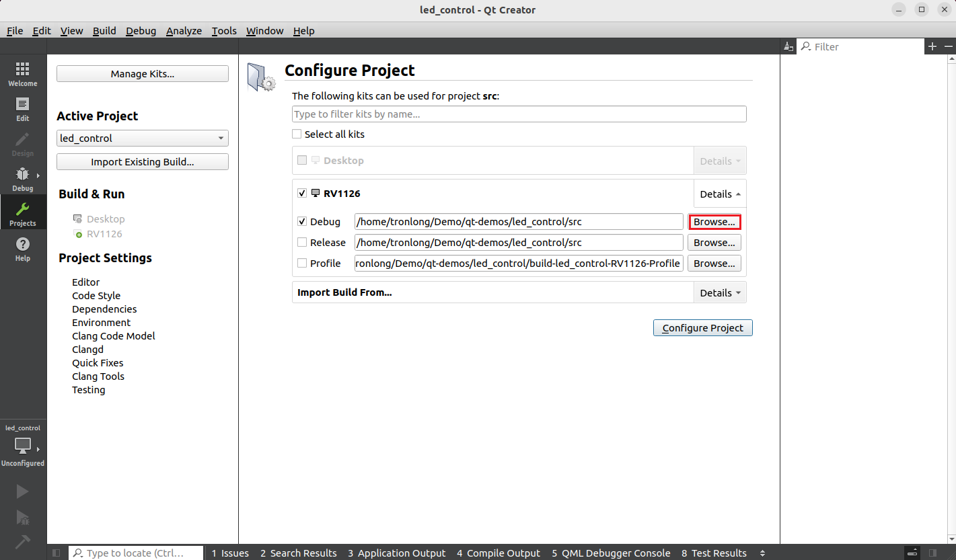The image size is (956, 560).
Task: Clear output with the broom icon
Action: click(788, 46)
